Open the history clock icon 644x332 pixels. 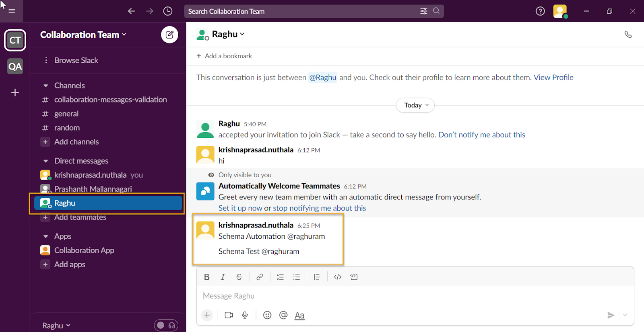point(168,11)
